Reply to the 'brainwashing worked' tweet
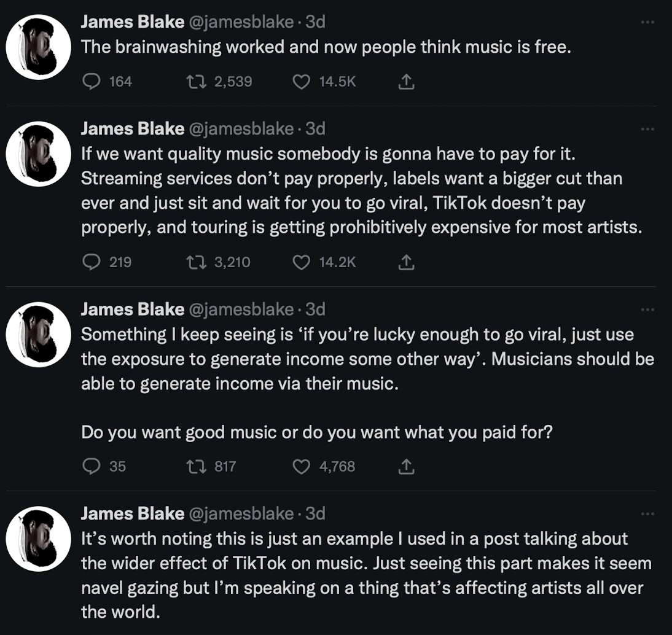 (x=91, y=82)
